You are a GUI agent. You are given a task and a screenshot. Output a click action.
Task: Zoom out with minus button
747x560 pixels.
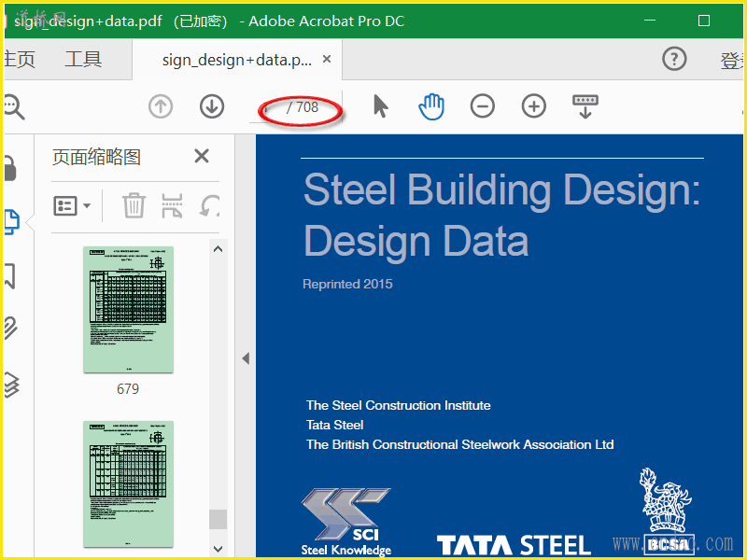pos(483,105)
